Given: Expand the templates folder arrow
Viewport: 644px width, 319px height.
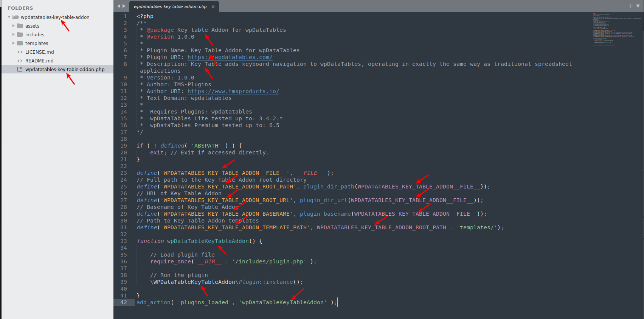Looking at the screenshot, I should (14, 43).
